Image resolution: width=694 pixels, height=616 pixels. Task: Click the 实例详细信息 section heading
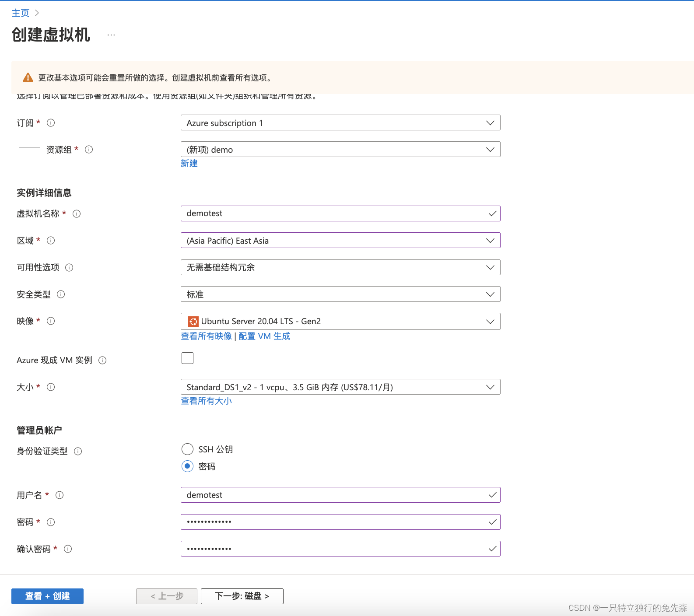click(44, 193)
